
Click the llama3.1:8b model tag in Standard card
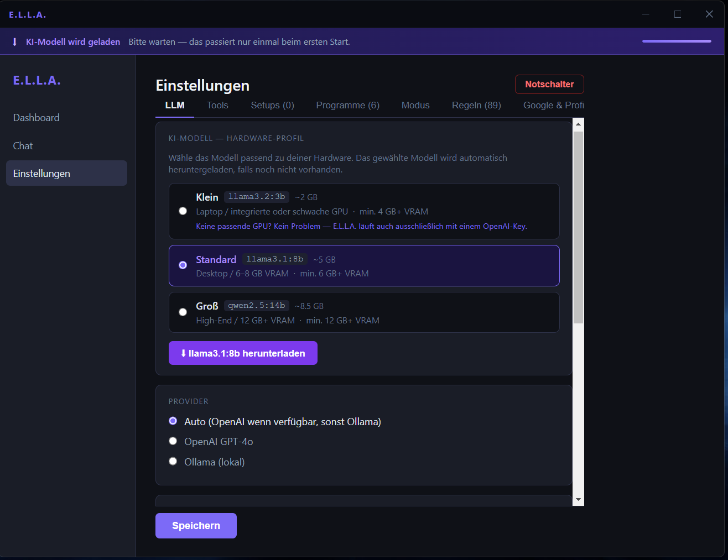tap(275, 259)
